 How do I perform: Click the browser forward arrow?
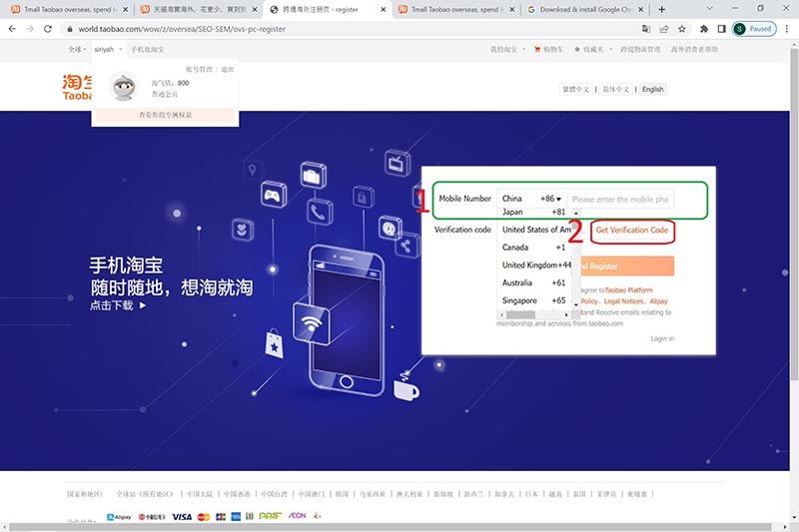[x=30, y=29]
